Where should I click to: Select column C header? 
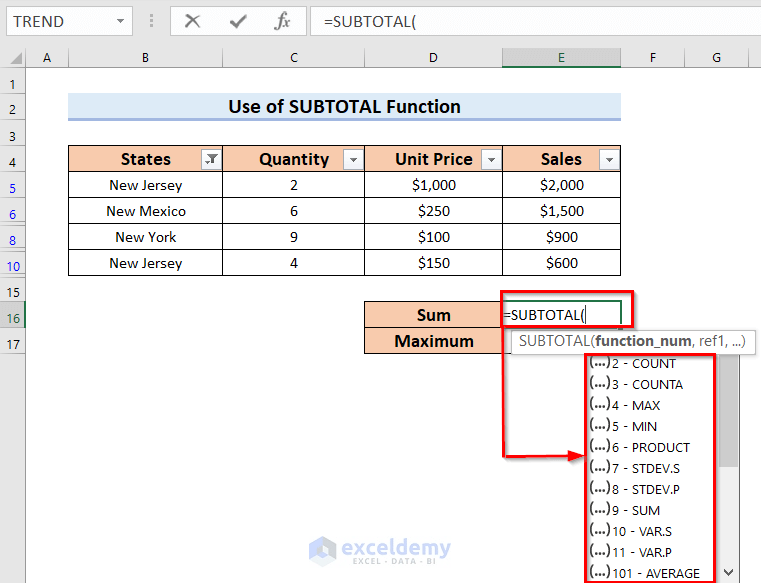click(x=294, y=58)
